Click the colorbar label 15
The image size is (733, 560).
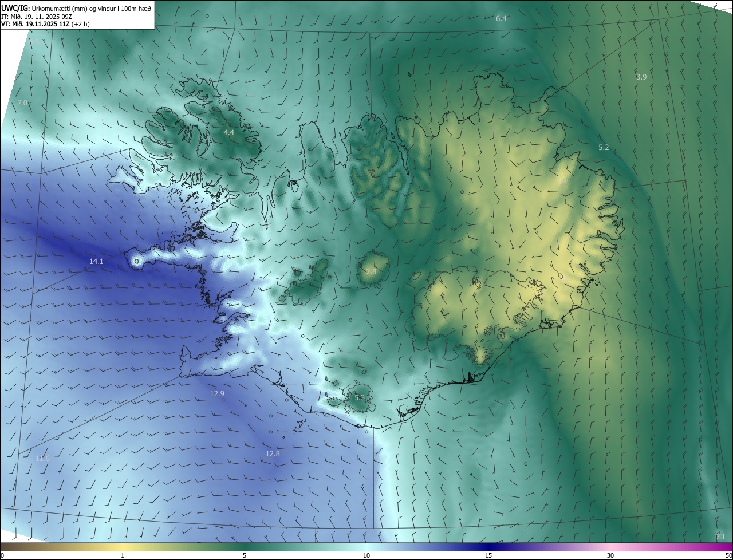click(488, 555)
